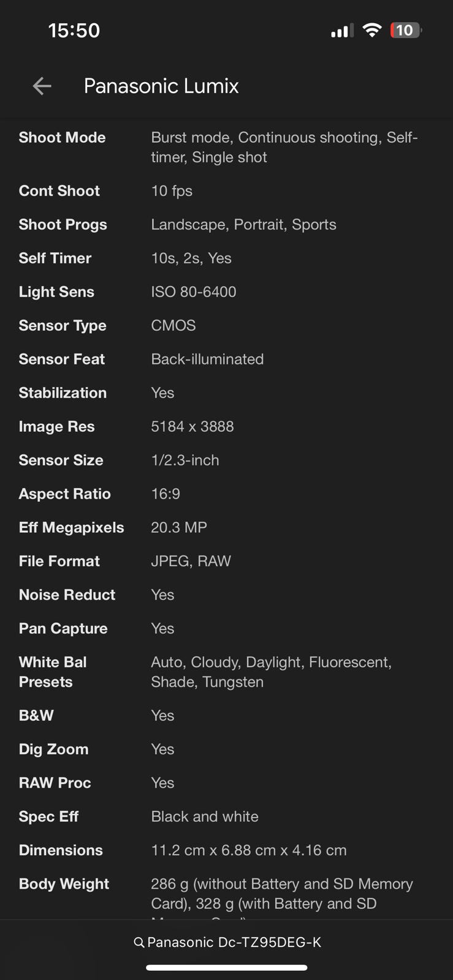Tap the Wi-Fi status icon
453x980 pixels.
(x=371, y=30)
